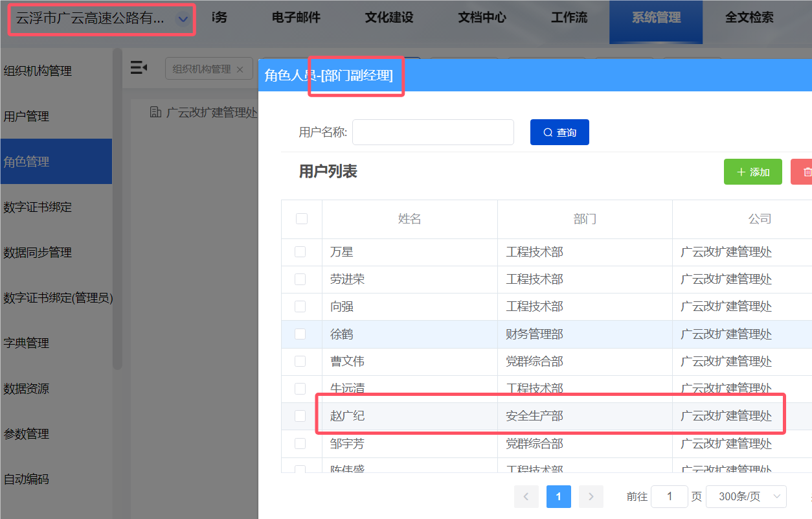Go to the previous page with left chevron
Screen dimensions: 812x519
(x=526, y=497)
